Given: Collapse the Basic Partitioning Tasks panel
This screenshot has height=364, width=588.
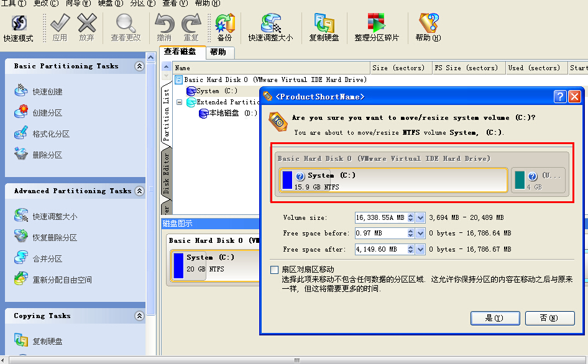Looking at the screenshot, I should (139, 66).
